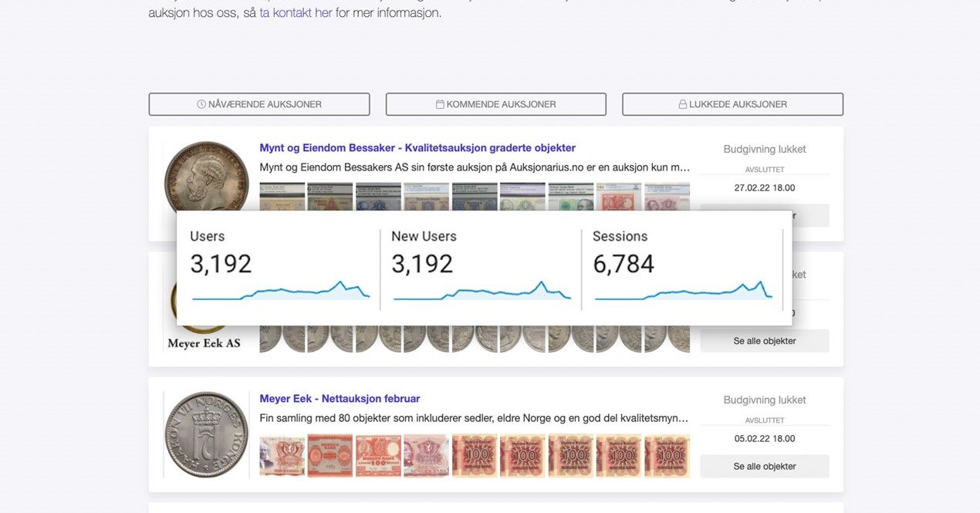Click the "Fin samling med 80 objekter" description
The image size is (980, 513).
tap(473, 418)
